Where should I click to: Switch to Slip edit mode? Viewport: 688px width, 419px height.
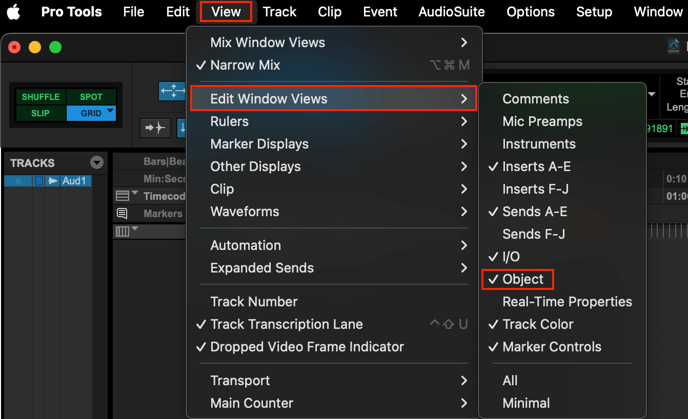(40, 113)
